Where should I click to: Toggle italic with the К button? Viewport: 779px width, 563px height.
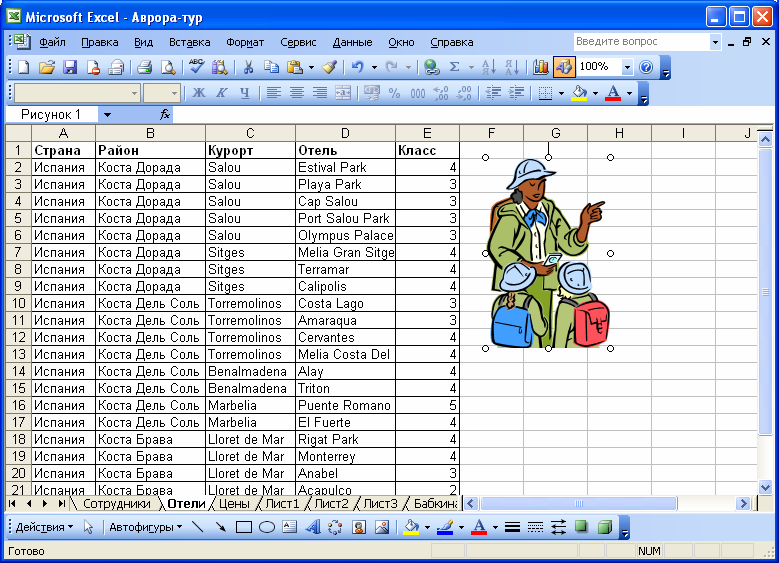222,93
